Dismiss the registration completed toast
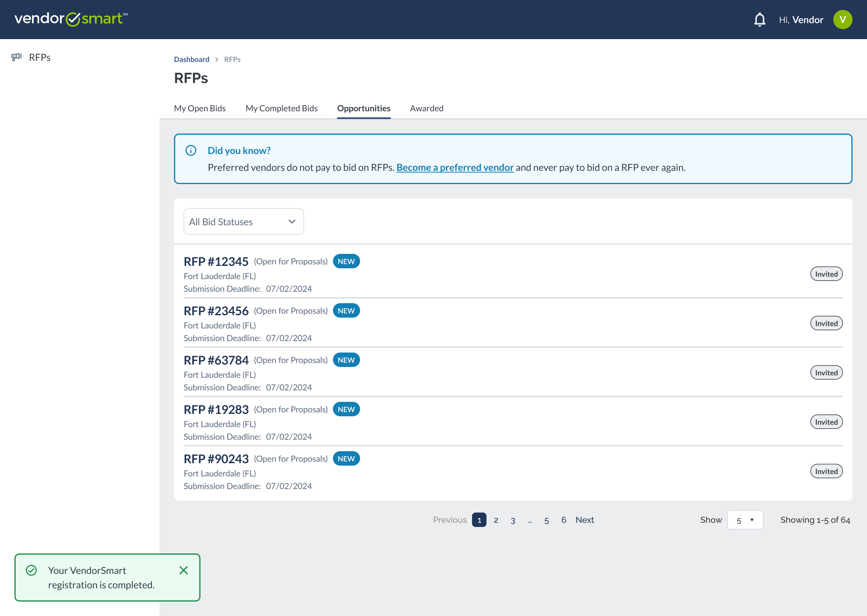This screenshot has width=867, height=616. coord(183,570)
